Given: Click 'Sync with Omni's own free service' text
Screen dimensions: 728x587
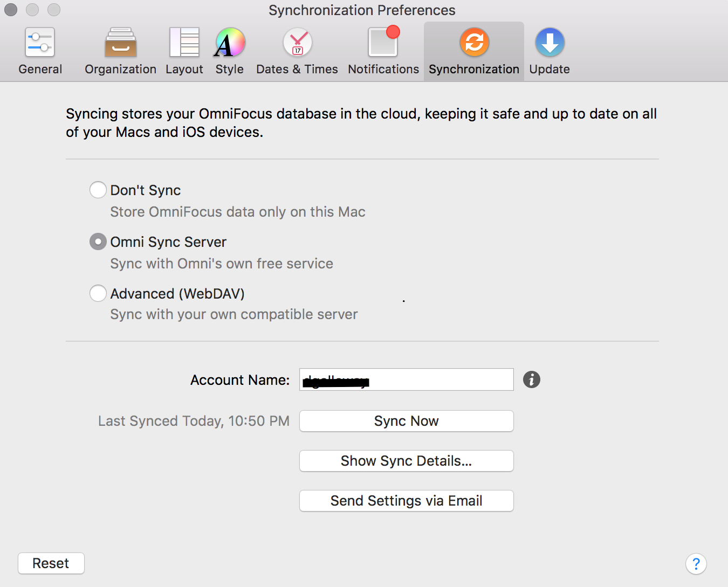Looking at the screenshot, I should tap(222, 264).
